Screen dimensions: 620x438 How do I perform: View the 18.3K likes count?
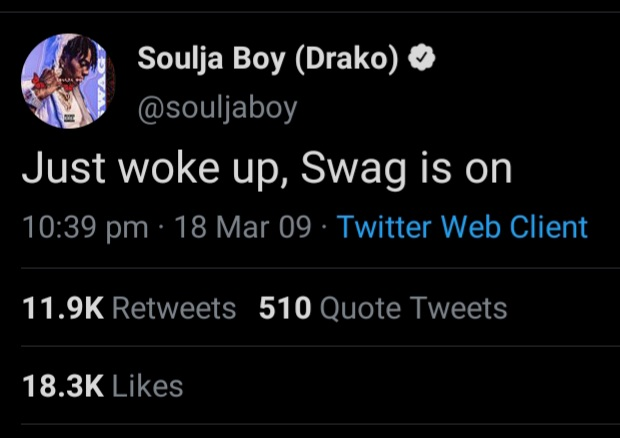tap(63, 386)
